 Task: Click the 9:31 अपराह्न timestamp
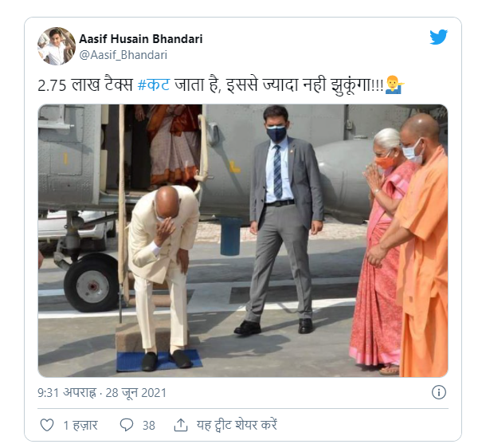click(67, 393)
